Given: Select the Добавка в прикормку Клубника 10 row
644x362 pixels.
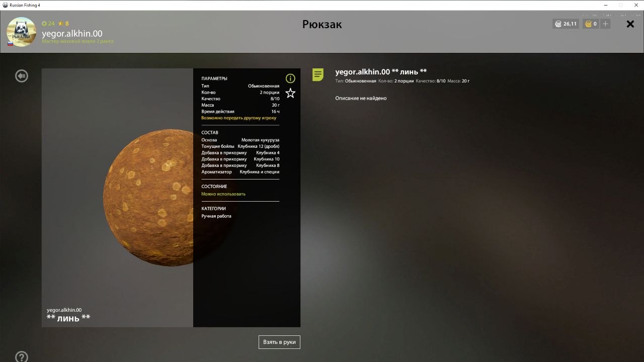Looking at the screenshot, I should pos(240,159).
